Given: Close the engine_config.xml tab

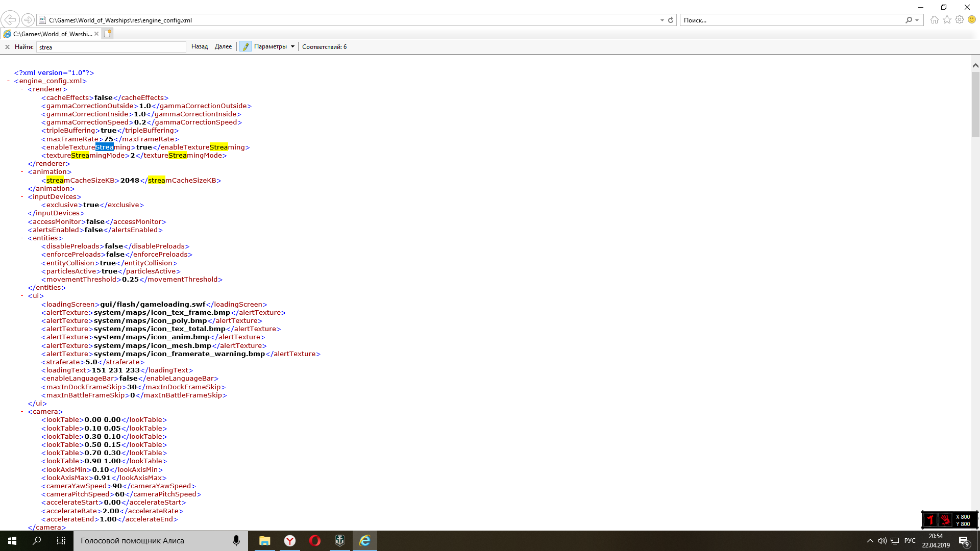Looking at the screenshot, I should 96,34.
